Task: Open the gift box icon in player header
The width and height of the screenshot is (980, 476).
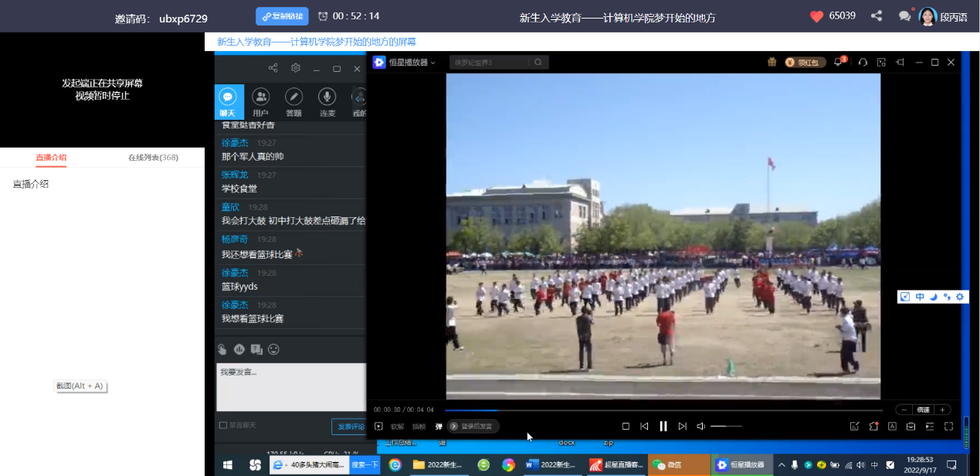Action: tap(771, 63)
